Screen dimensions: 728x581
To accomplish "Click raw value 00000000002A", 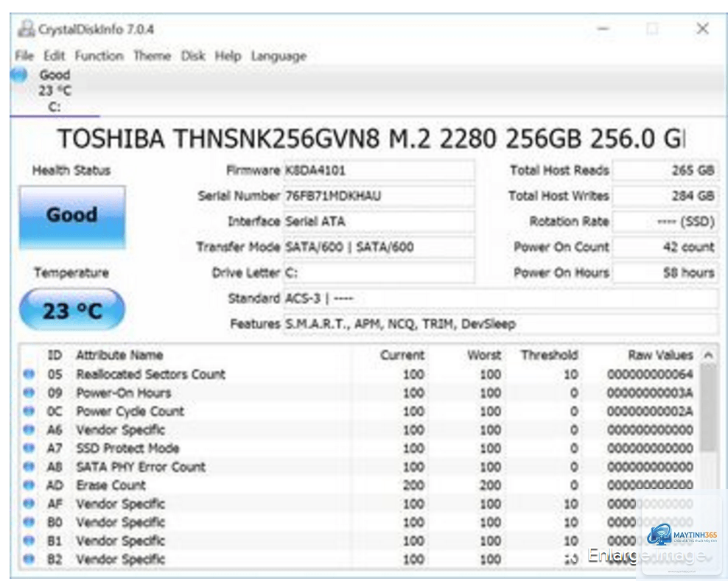I will click(650, 412).
